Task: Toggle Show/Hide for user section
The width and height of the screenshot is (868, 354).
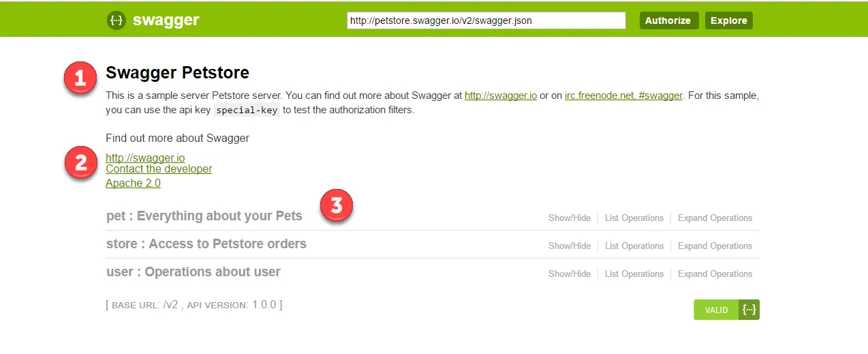Action: (x=570, y=274)
